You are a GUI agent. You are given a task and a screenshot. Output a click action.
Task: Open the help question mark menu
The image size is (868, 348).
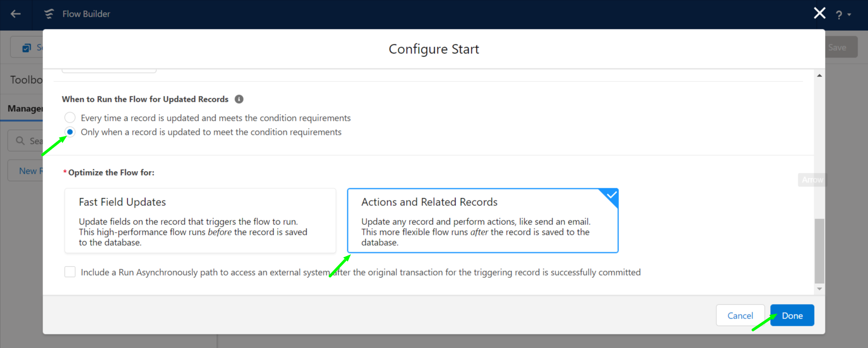(839, 14)
